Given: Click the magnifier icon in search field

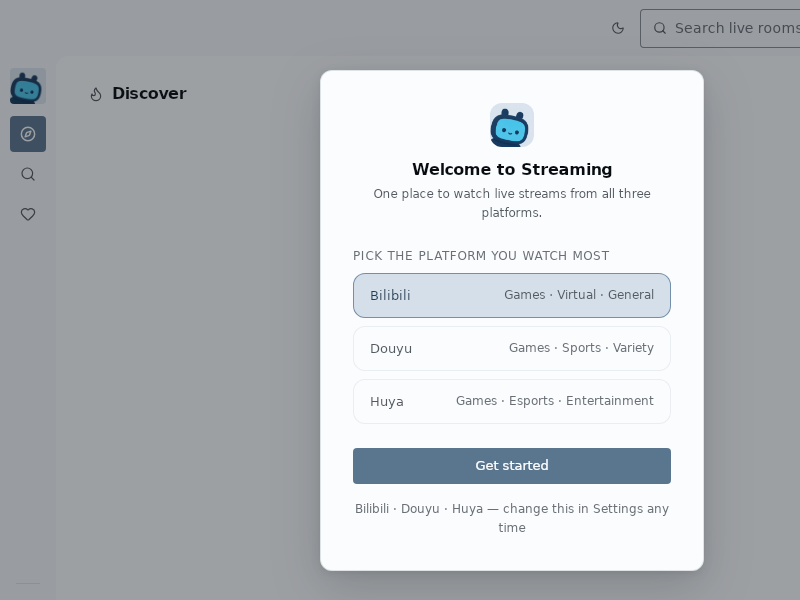Looking at the screenshot, I should tap(660, 28).
